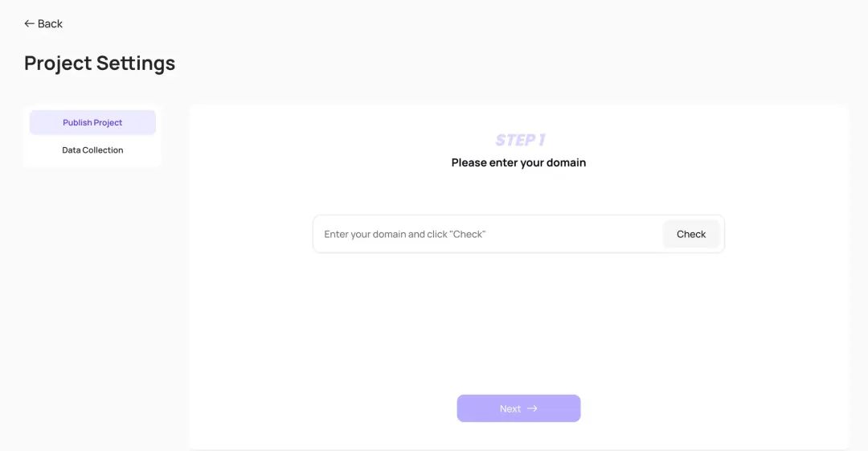The image size is (868, 451).
Task: Select the word "Next" on purple button
Action: click(510, 408)
